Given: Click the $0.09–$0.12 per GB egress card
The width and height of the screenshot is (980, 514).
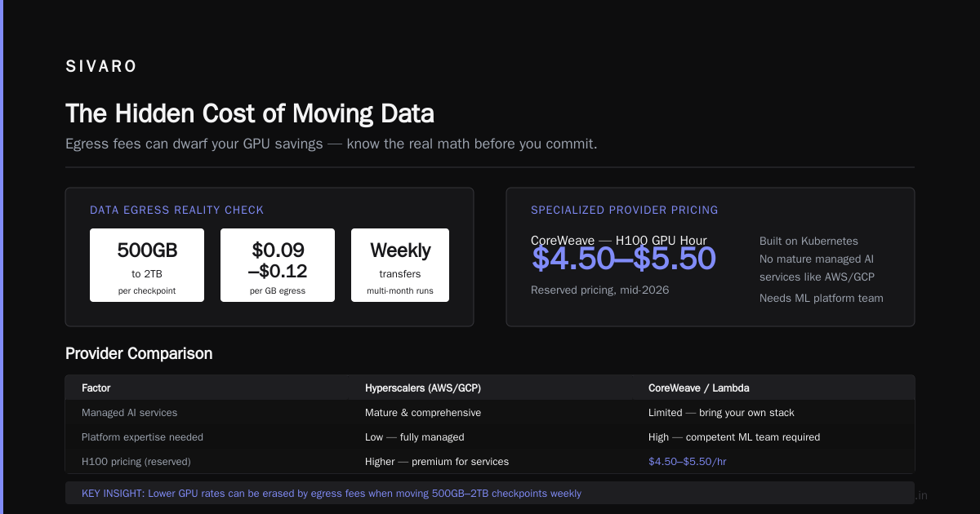Looking at the screenshot, I should click(278, 265).
